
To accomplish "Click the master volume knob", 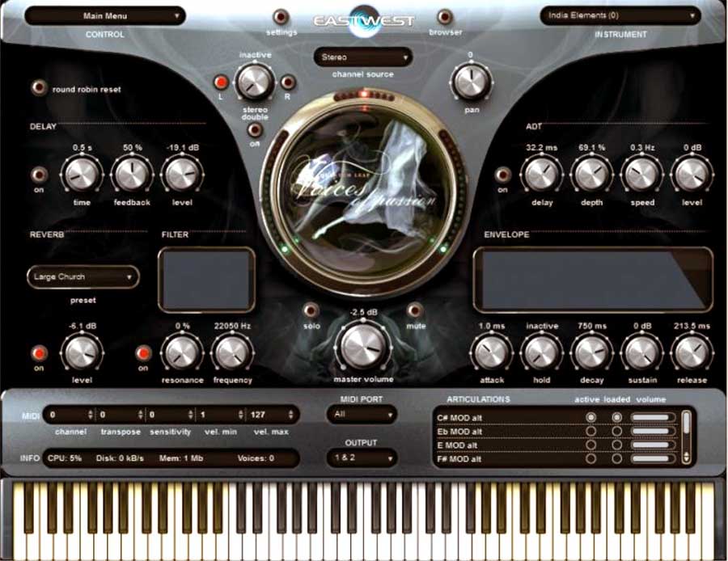I will pos(363,347).
